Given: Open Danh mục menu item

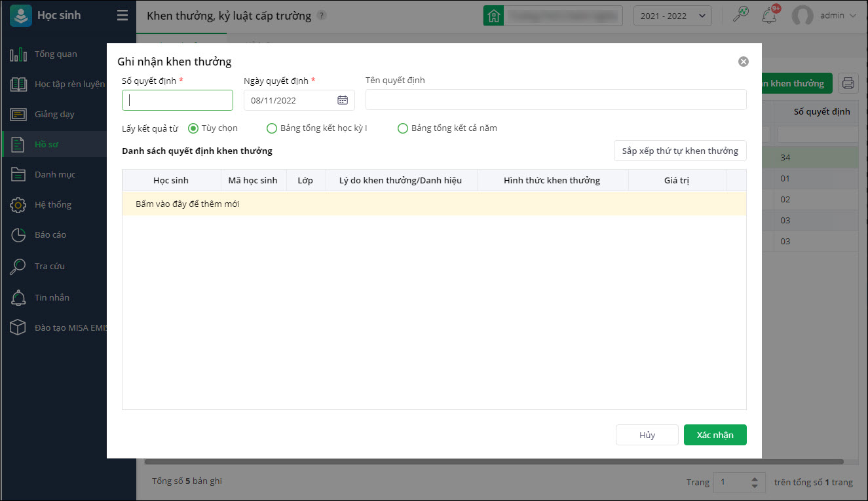Looking at the screenshot, I should (x=55, y=174).
